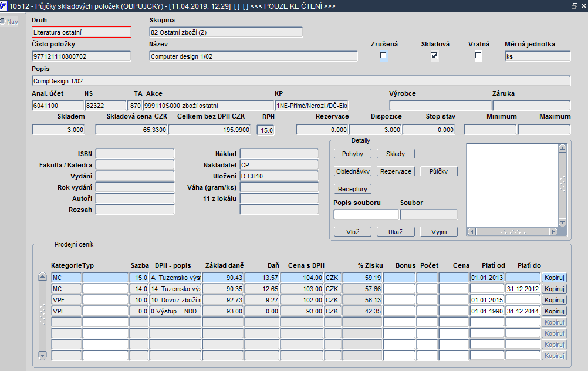Open the Sklady details

(x=396, y=154)
